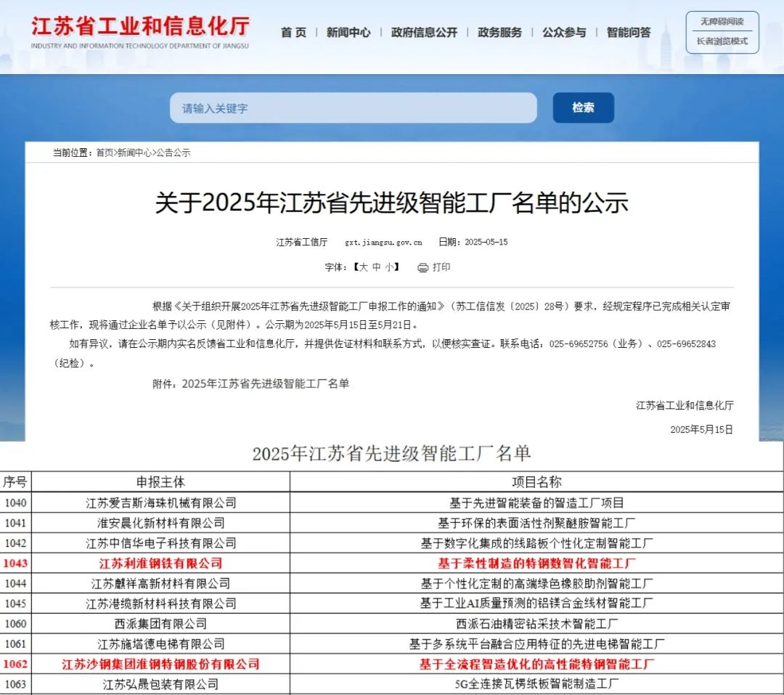The image size is (784, 695).
Task: Switch on 长者浏览模式 senior mode
Action: (722, 41)
